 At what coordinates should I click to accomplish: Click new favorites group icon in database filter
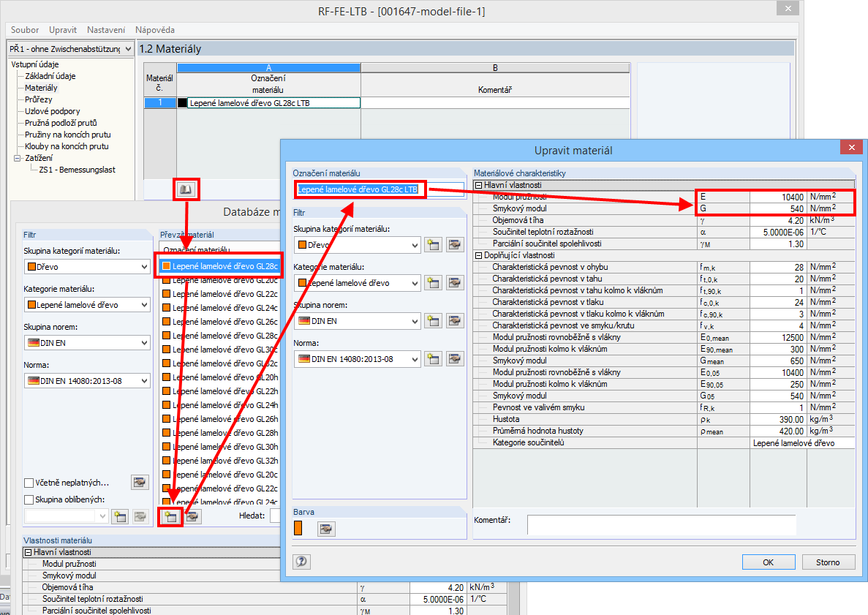tap(120, 516)
